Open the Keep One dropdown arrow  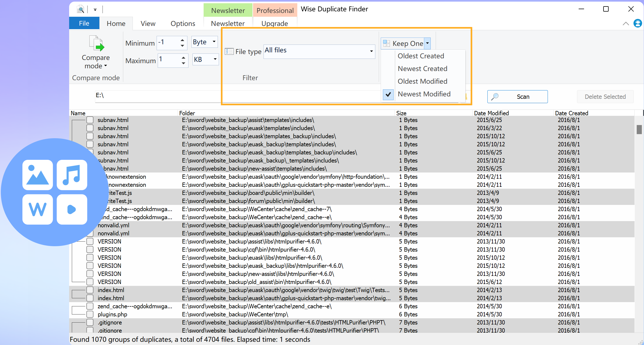[427, 43]
